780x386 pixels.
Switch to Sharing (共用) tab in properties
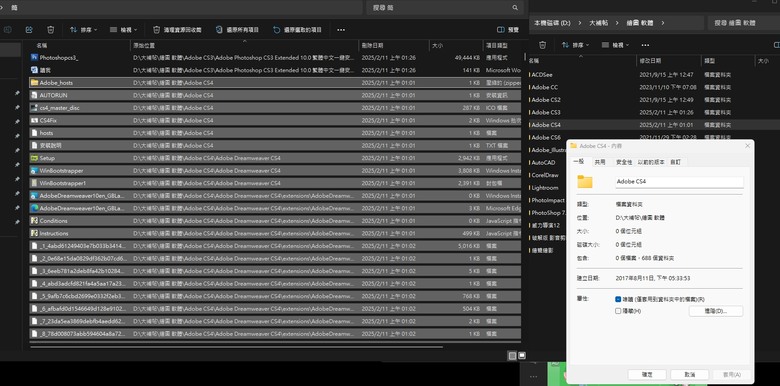click(600, 162)
